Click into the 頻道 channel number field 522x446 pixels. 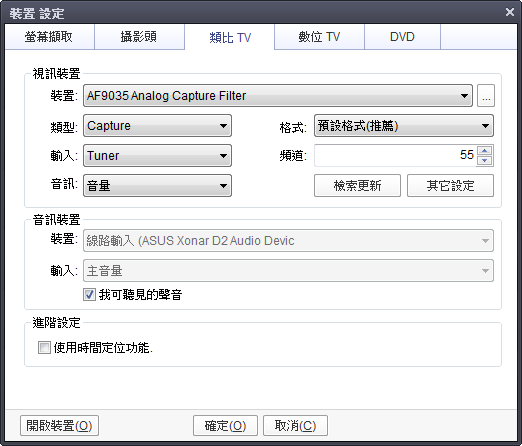395,155
